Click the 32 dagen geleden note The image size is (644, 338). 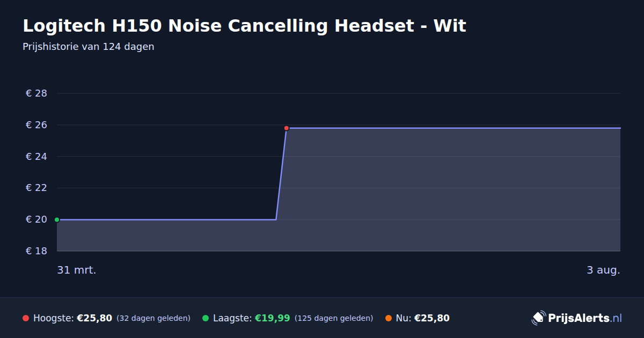[153, 318]
